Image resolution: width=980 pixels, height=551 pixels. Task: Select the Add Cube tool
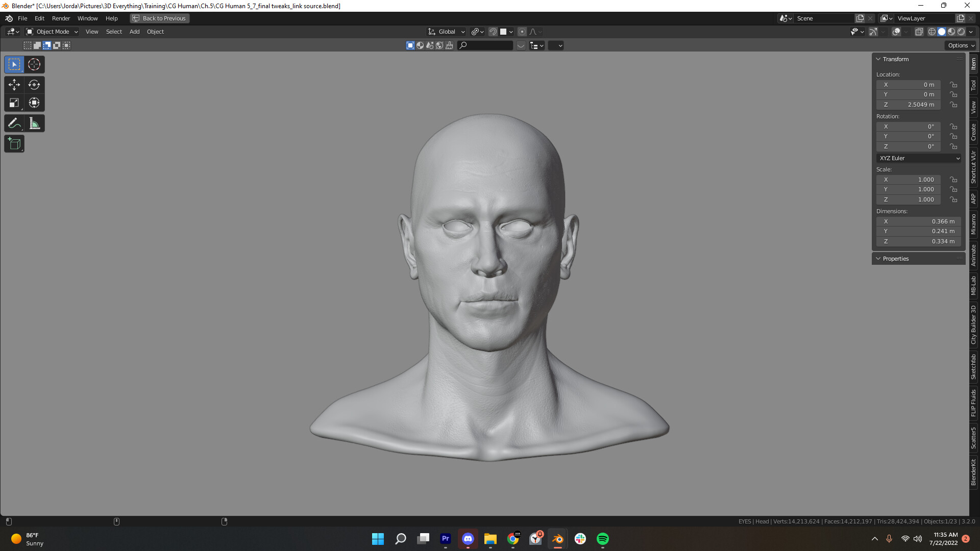pos(14,143)
